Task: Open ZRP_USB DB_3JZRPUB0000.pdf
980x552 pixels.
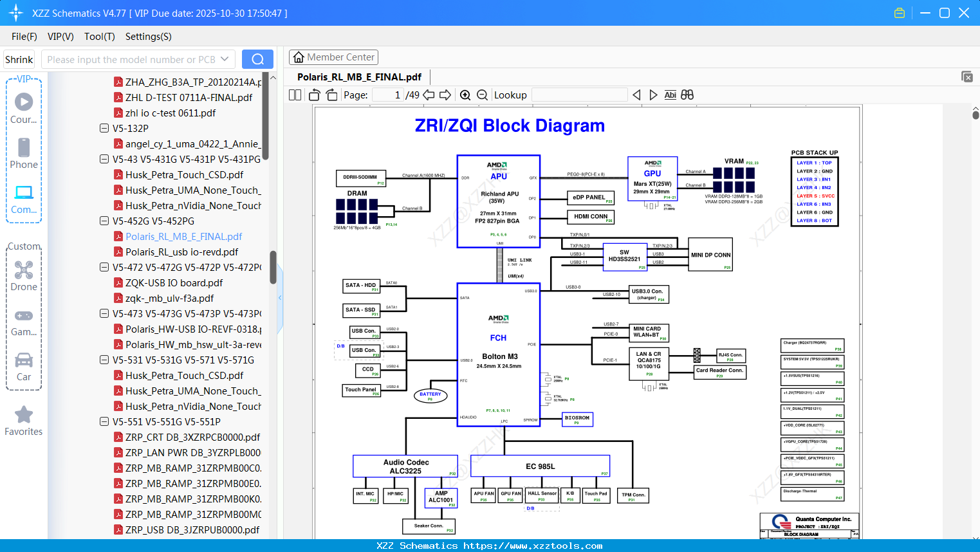Action: pyautogui.click(x=192, y=529)
